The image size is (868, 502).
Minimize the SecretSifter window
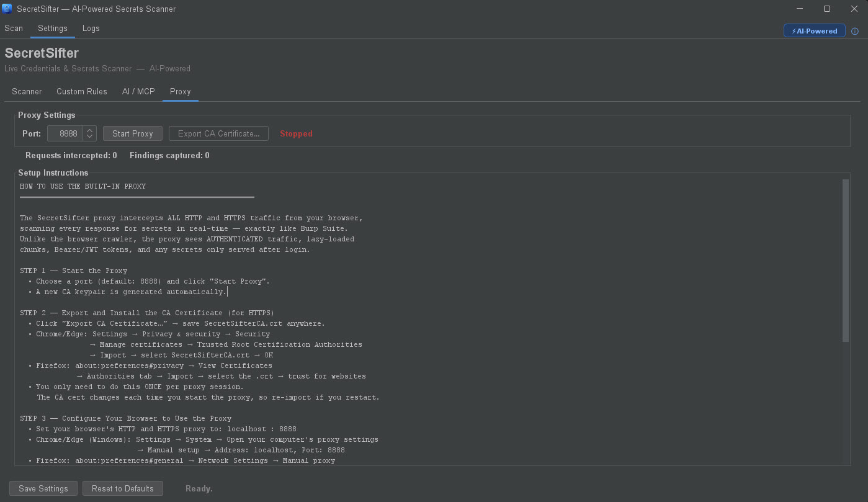coord(799,9)
